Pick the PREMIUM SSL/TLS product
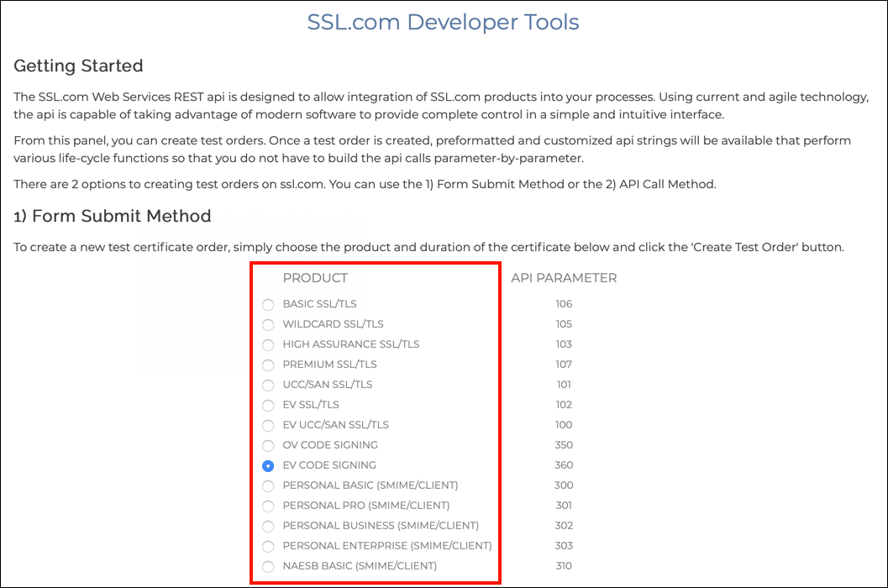 [x=268, y=365]
